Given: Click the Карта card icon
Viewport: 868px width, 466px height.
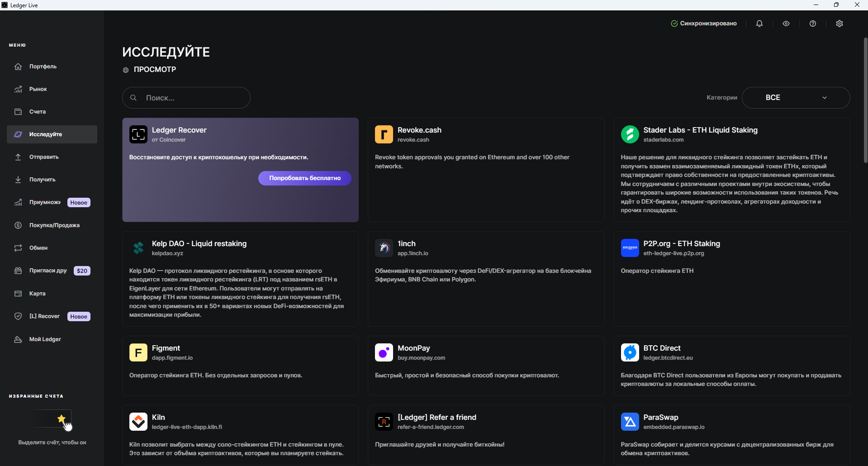Looking at the screenshot, I should pyautogui.click(x=18, y=294).
